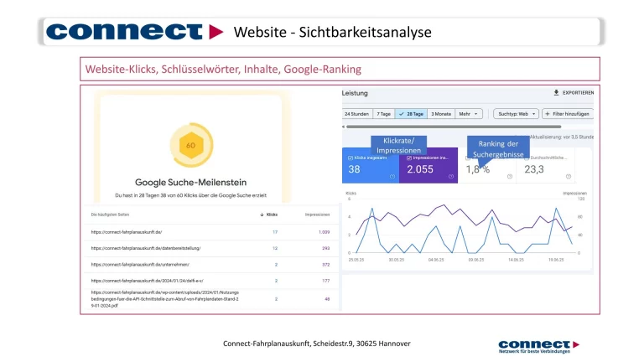Click the 2 clicks value in delfi-e-v row
The width and height of the screenshot is (644, 362).
(276, 281)
